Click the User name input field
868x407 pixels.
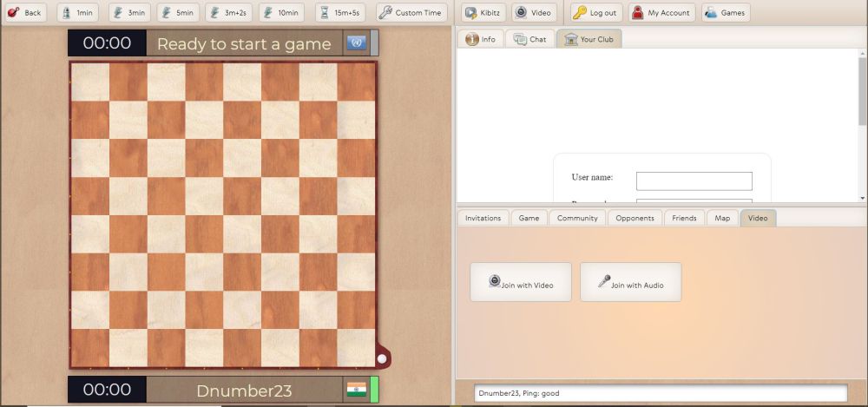694,181
